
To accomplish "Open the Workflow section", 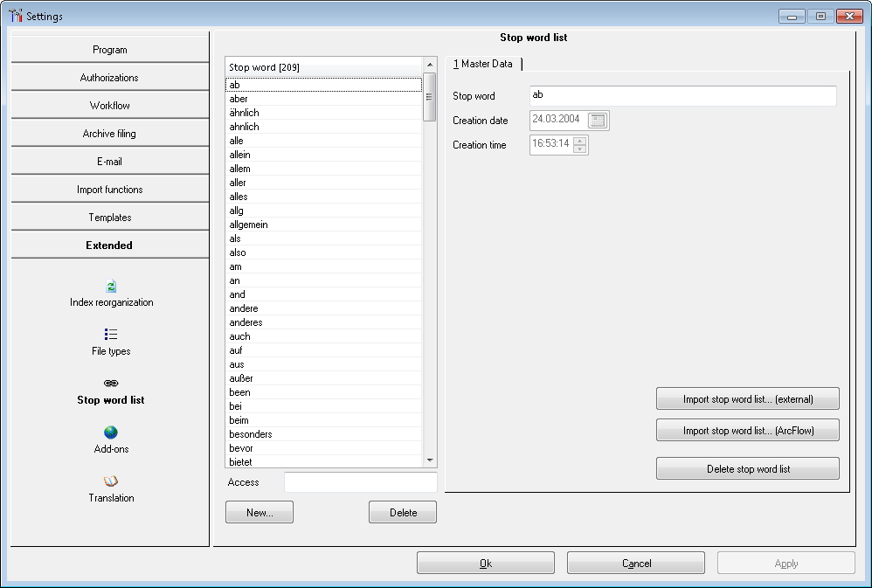I will tap(109, 105).
